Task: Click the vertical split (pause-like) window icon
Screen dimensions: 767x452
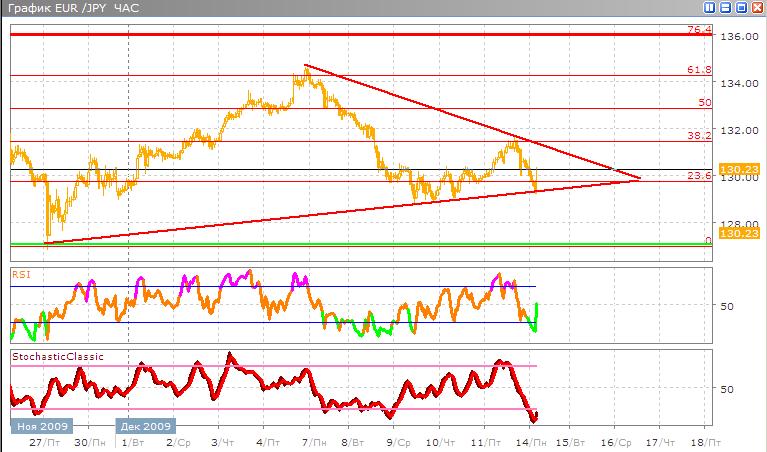Action: pos(709,7)
